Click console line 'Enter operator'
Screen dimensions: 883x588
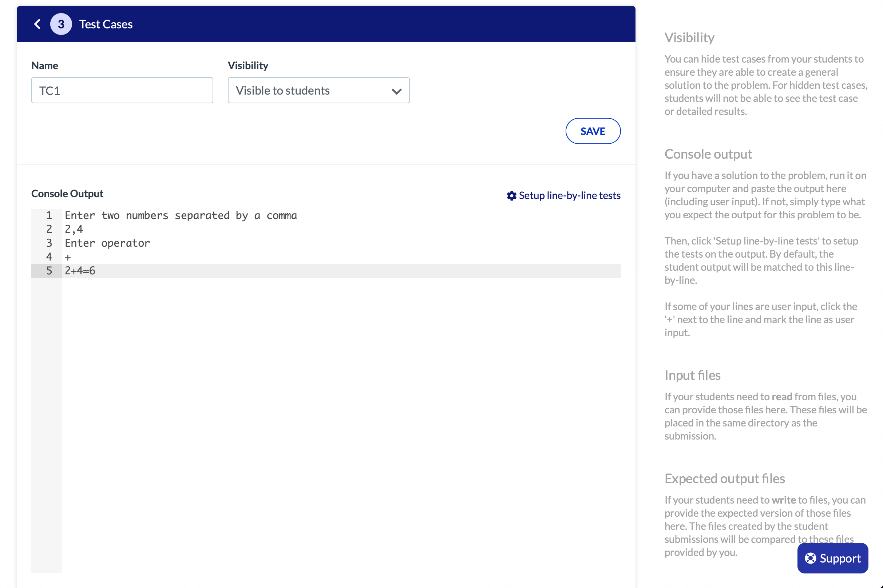pos(107,243)
